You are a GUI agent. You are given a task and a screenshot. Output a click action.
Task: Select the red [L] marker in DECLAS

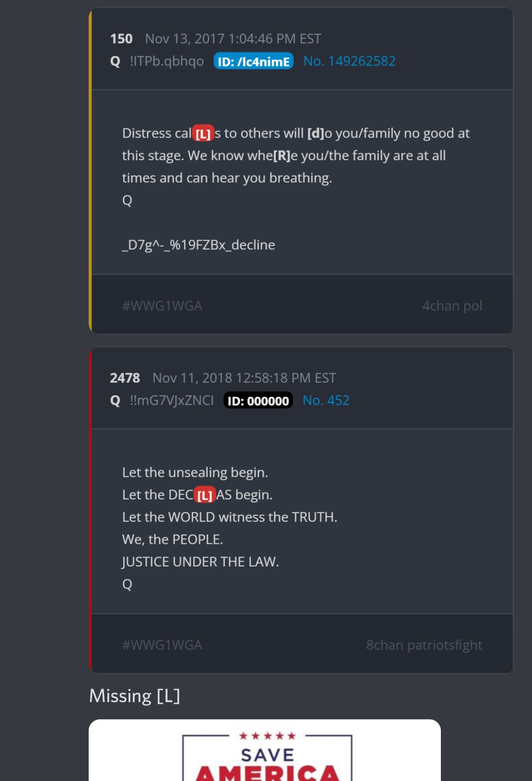(204, 495)
